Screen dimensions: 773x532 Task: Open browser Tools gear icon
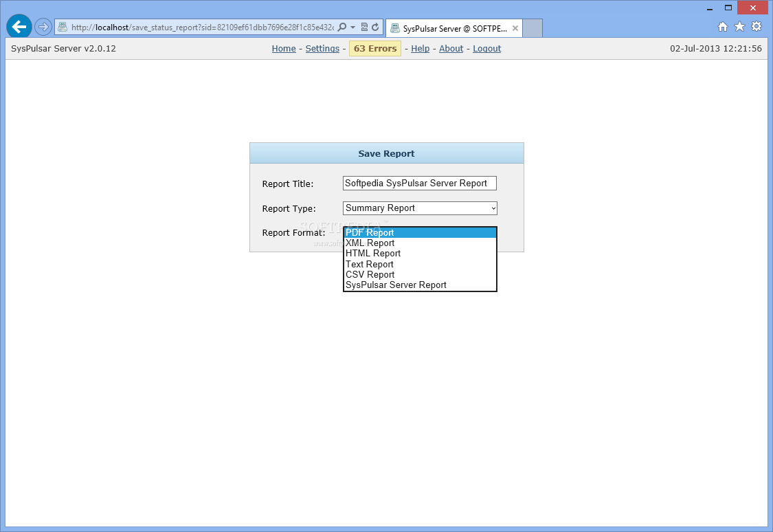(x=757, y=27)
